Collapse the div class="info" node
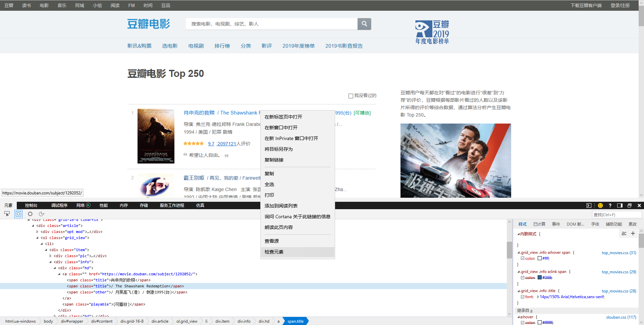This screenshot has width=644, height=325. [50, 262]
